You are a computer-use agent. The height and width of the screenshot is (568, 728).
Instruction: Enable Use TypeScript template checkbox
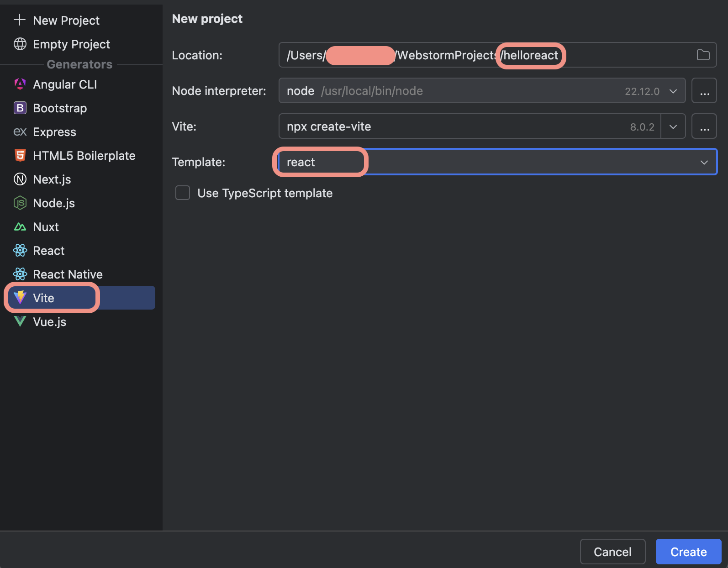pyautogui.click(x=183, y=193)
